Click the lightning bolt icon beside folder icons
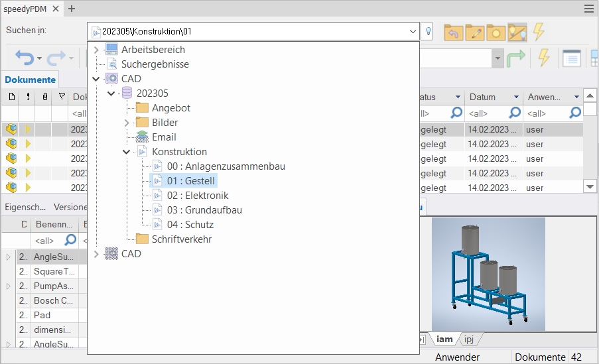Viewport: 599px width, 364px height. [539, 32]
